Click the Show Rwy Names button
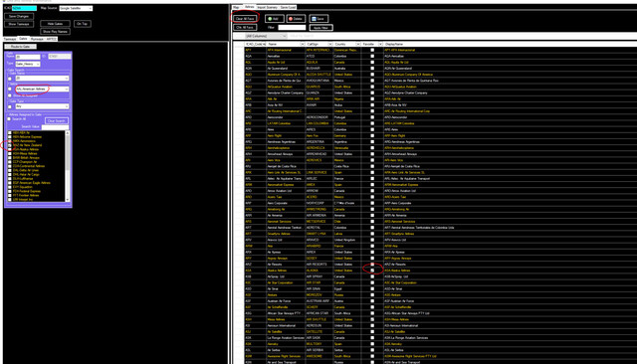The image size is (637, 364). [55, 31]
